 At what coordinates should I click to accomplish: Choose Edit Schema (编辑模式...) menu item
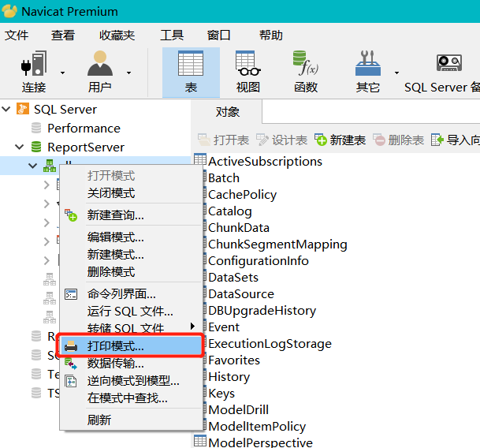pyautogui.click(x=131, y=237)
